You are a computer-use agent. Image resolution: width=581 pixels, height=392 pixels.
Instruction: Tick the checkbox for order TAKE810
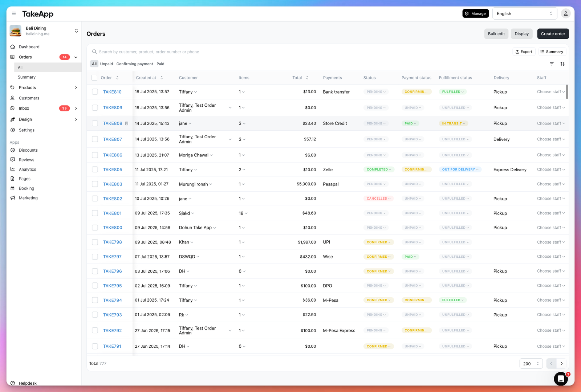[95, 92]
